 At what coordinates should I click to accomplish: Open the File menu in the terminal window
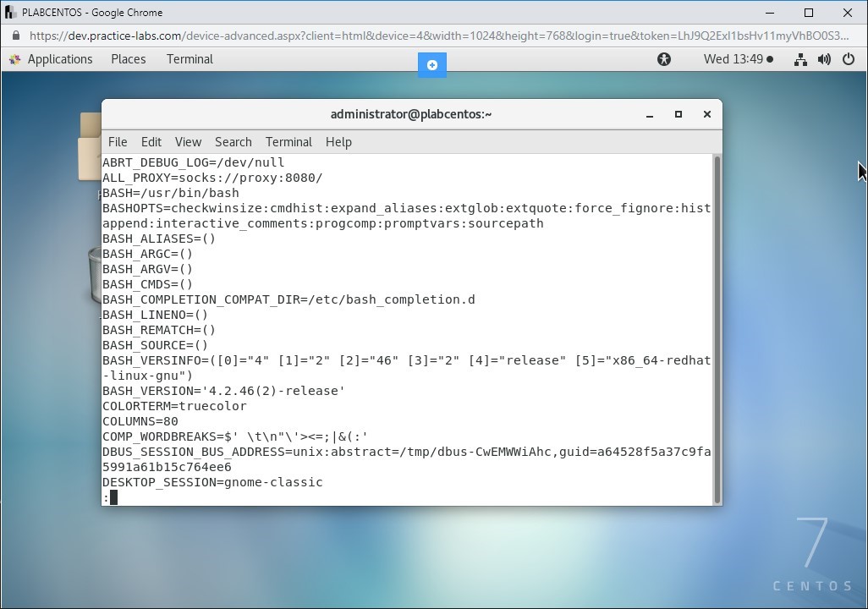pyautogui.click(x=117, y=142)
